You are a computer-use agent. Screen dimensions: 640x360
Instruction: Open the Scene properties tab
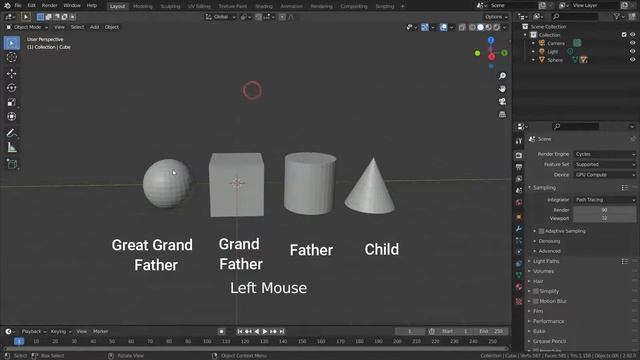point(519,191)
